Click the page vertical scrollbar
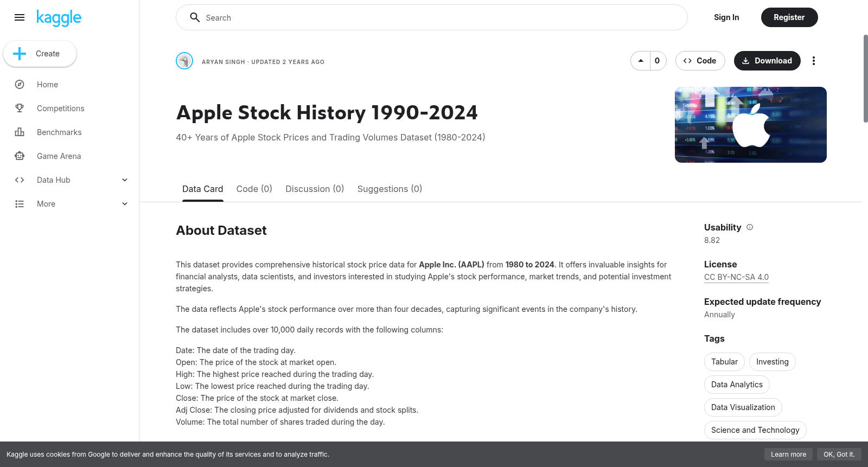Image resolution: width=868 pixels, height=467 pixels. [x=865, y=79]
